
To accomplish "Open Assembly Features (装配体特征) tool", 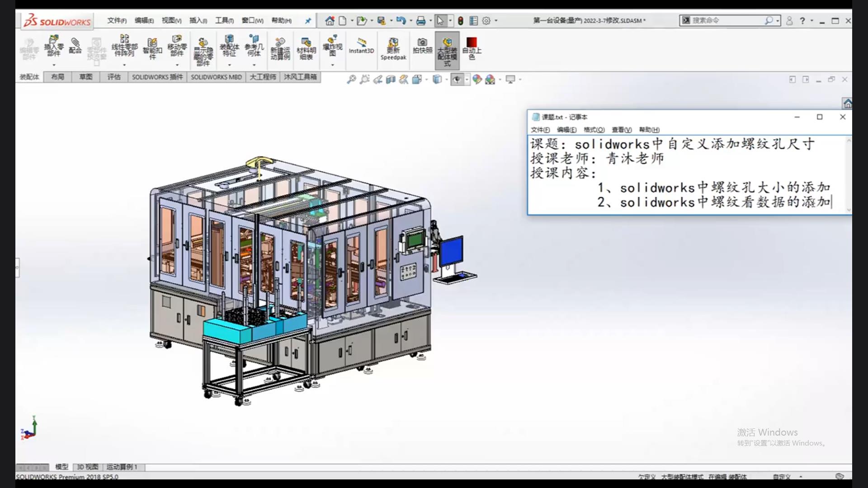I will (x=229, y=46).
